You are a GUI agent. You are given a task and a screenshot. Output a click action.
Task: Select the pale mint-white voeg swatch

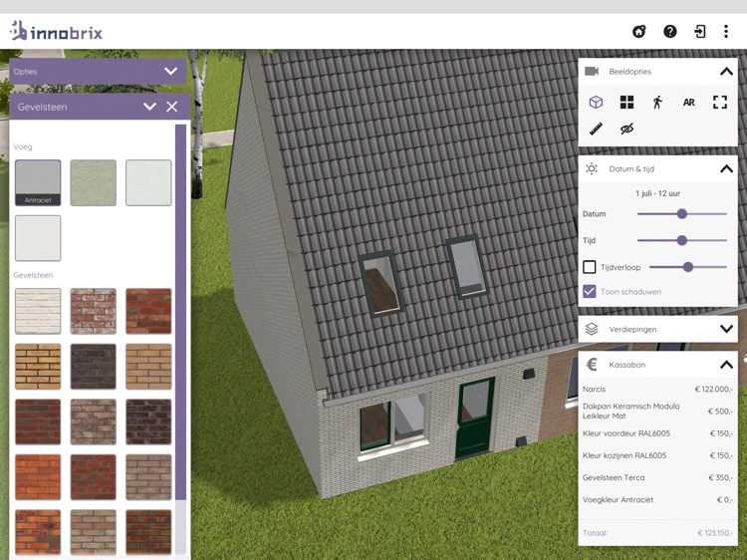(x=148, y=182)
